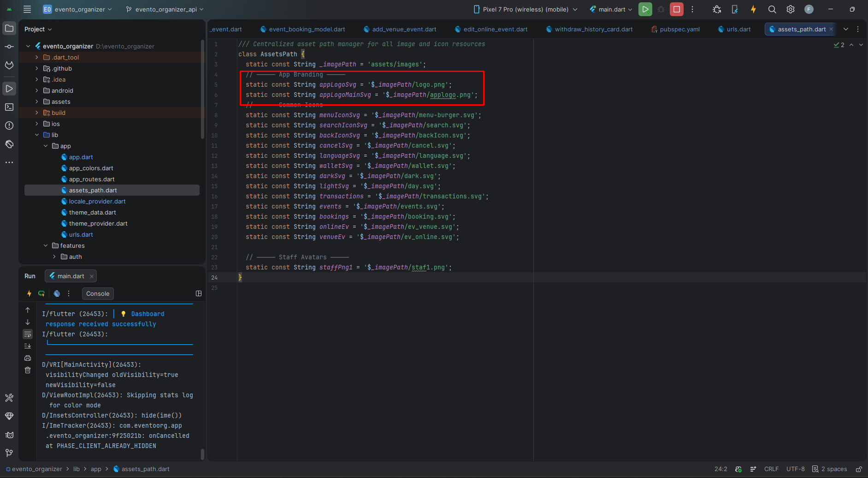Open theme_data.dart in the project tree
Screen dimensions: 868x478
coord(92,213)
